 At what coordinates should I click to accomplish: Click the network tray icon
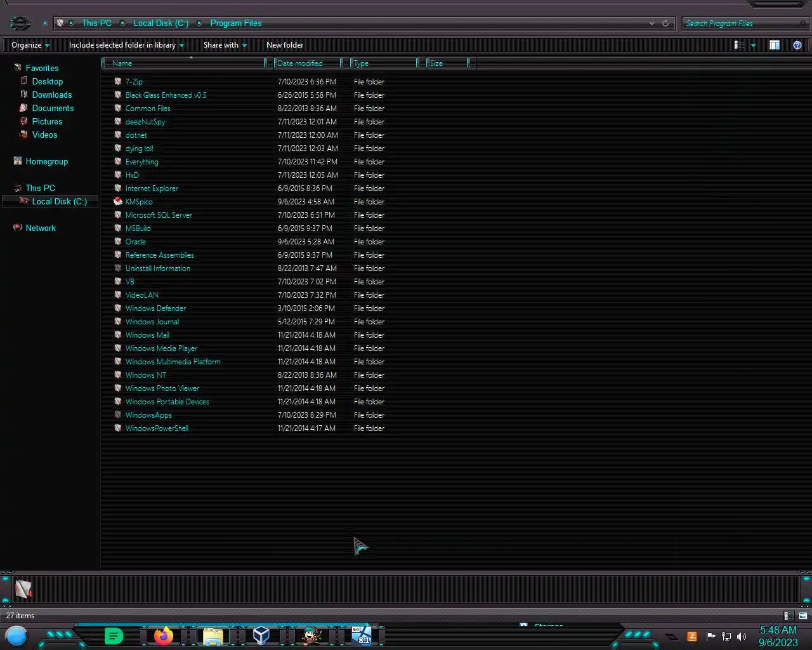726,637
